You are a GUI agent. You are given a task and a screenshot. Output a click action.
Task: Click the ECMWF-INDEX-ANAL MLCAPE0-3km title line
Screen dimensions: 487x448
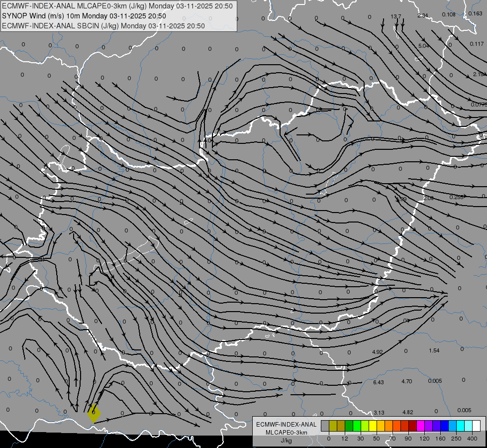(117, 6)
